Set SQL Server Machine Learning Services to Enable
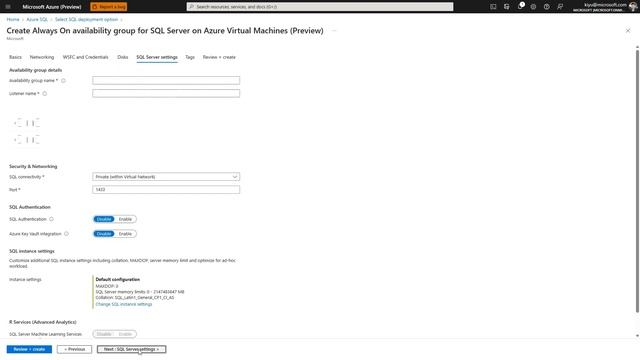The image size is (640, 360). tap(125, 334)
